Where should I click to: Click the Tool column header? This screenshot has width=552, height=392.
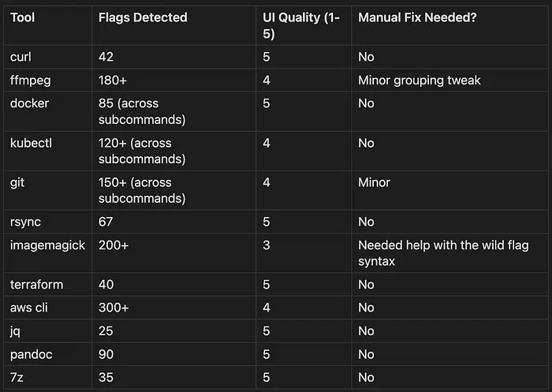pyautogui.click(x=23, y=17)
